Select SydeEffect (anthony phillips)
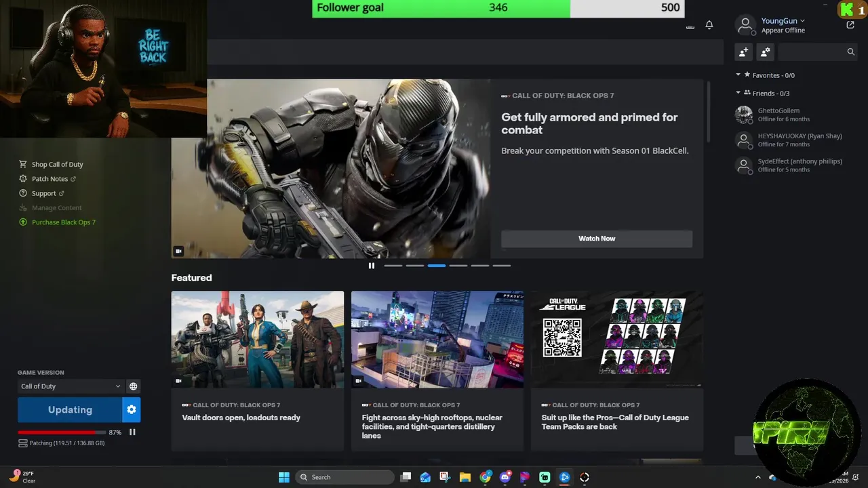Viewport: 868px width, 488px height. click(800, 161)
